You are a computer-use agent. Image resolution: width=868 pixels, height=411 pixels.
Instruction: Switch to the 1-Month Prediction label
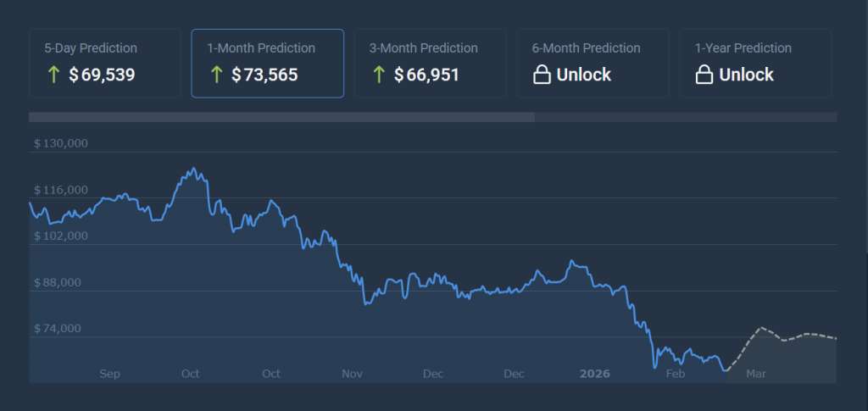261,48
